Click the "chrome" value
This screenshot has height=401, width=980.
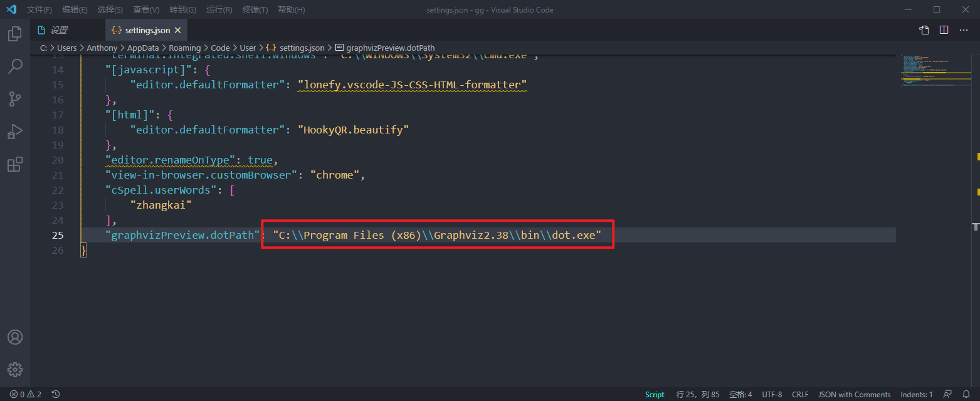335,175
